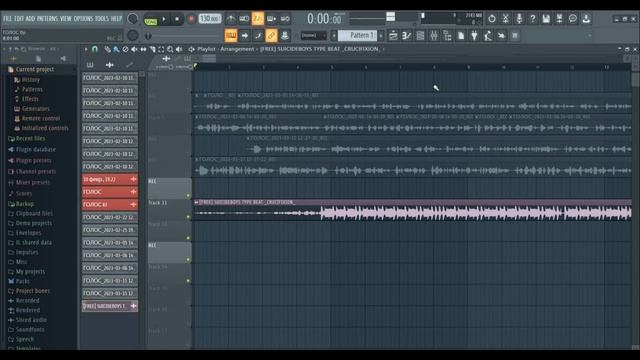
Task: Select the [FREE] SUICIDEBOYS clip in picker
Action: [x=110, y=306]
